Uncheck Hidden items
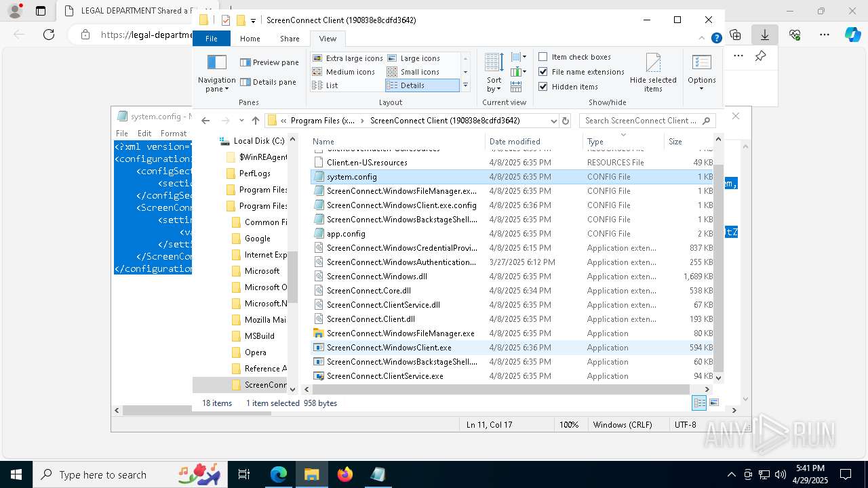 (568, 87)
